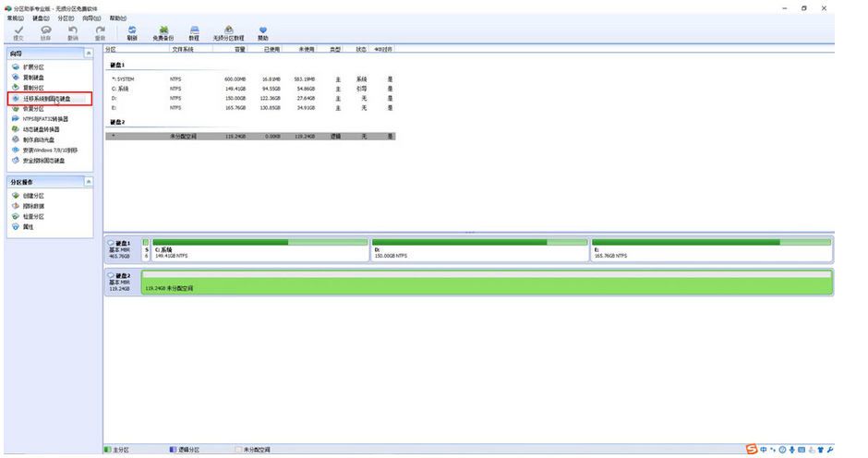Image resolution: width=868 pixels, height=458 pixels.
Task: Select the C: 系统 partition bar in disk map
Action: 259,249
